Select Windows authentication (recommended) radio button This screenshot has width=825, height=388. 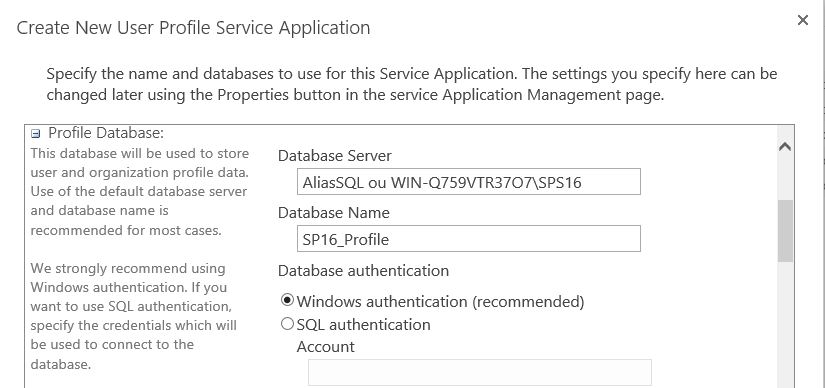287,301
